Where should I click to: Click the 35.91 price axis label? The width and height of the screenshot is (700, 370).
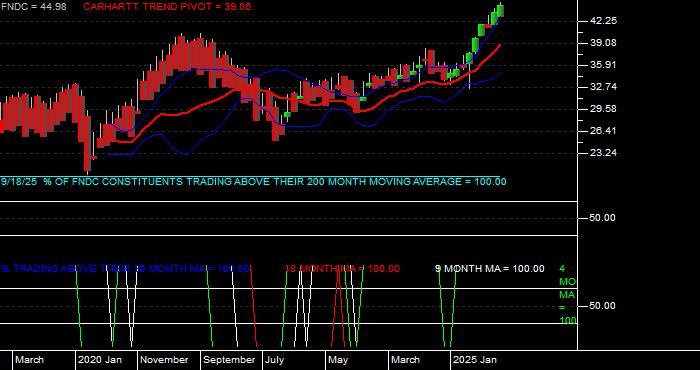pyautogui.click(x=603, y=65)
